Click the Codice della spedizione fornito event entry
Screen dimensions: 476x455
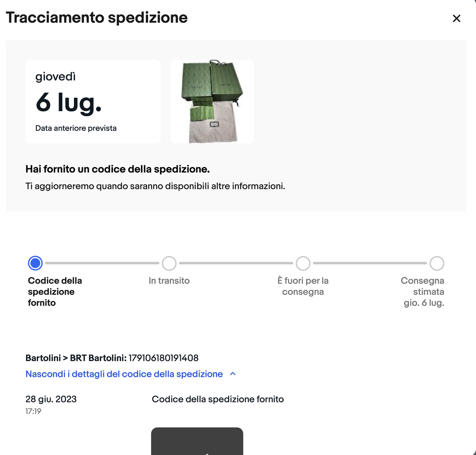click(218, 399)
